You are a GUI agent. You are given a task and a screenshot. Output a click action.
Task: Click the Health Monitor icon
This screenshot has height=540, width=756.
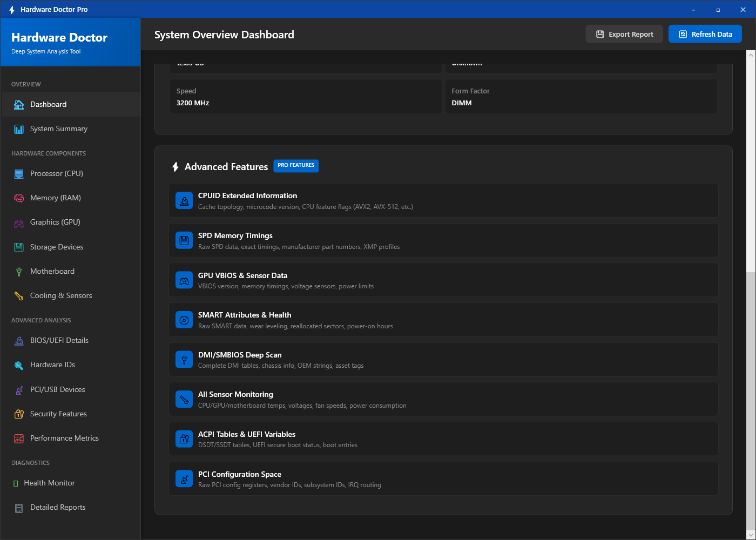[x=16, y=483]
